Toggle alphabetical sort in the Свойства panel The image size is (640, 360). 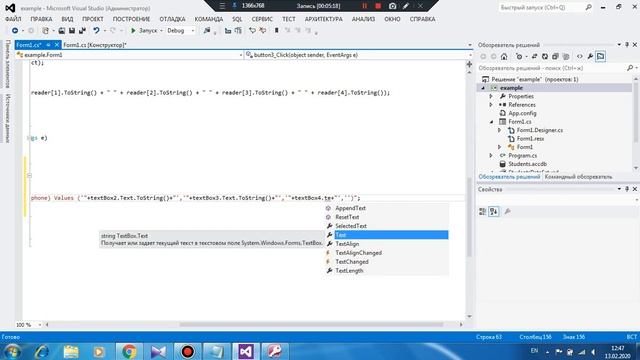click(x=493, y=211)
